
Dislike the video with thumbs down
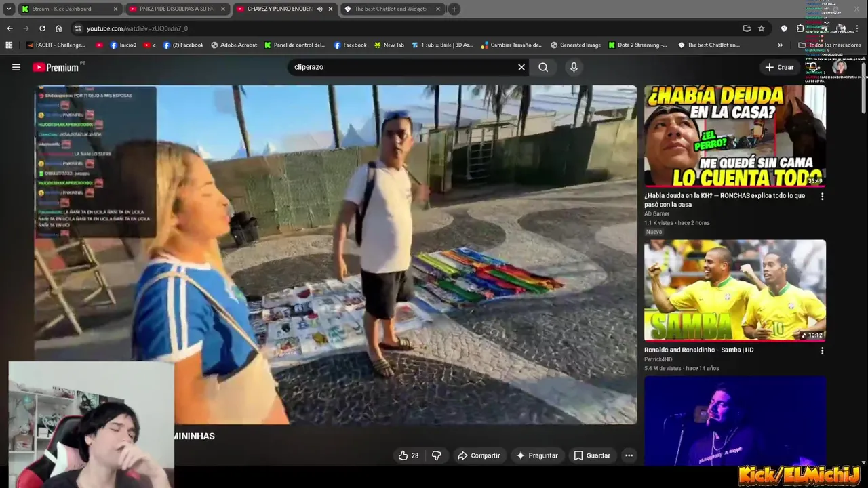(x=436, y=455)
